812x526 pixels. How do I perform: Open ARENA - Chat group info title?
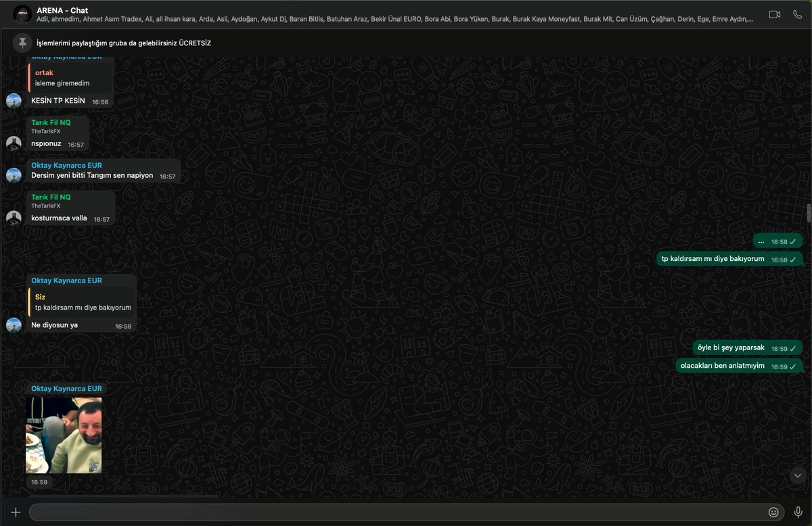[62, 10]
